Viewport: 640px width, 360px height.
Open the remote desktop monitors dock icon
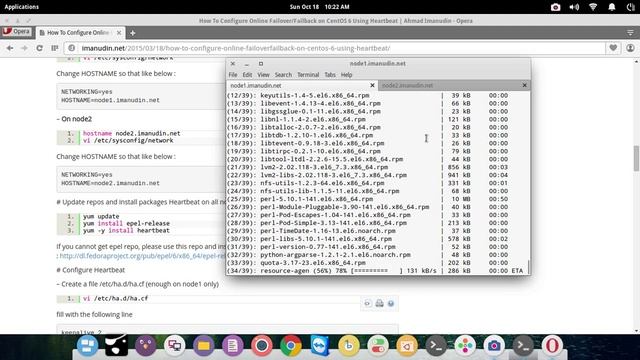tap(174, 346)
